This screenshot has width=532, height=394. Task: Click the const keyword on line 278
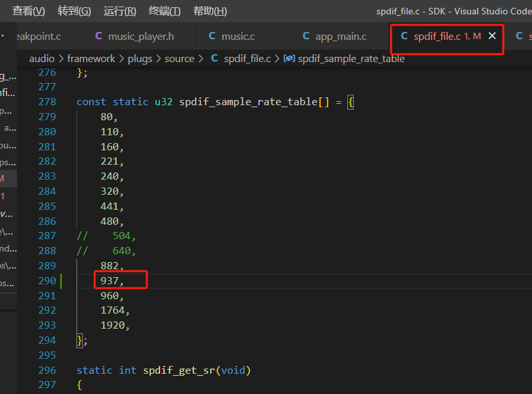tap(91, 102)
